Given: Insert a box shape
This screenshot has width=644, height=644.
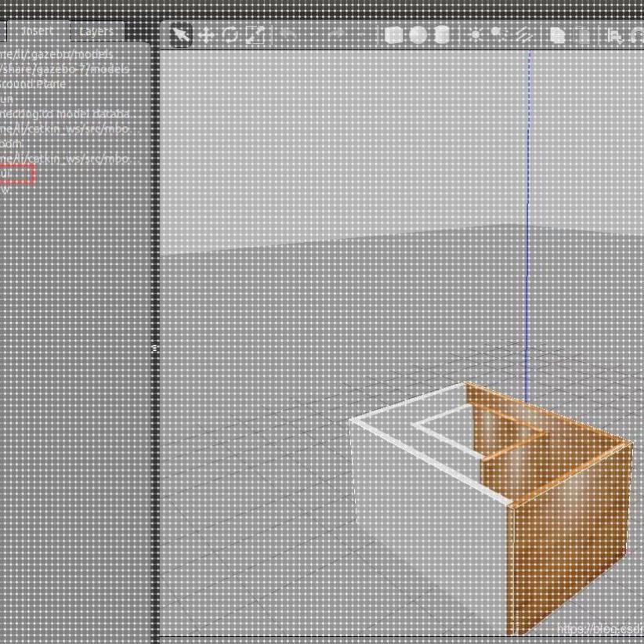Looking at the screenshot, I should [394, 34].
